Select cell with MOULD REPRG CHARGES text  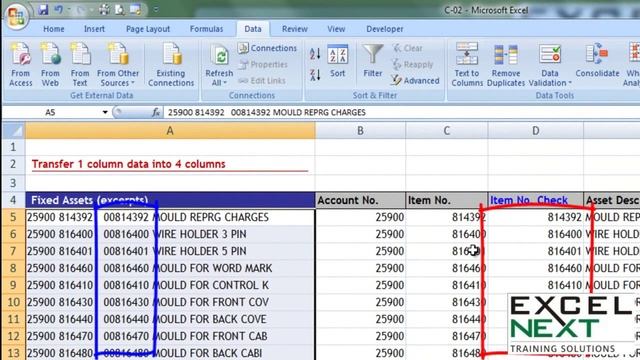pyautogui.click(x=170, y=217)
